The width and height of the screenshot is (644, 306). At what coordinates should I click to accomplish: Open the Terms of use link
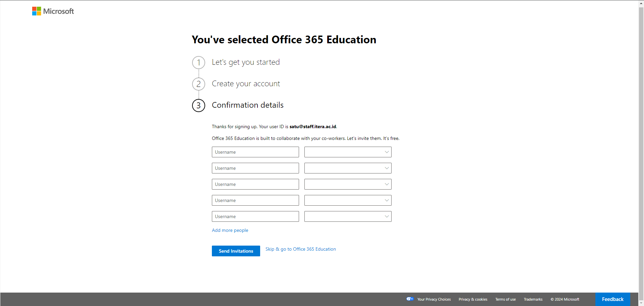click(505, 299)
